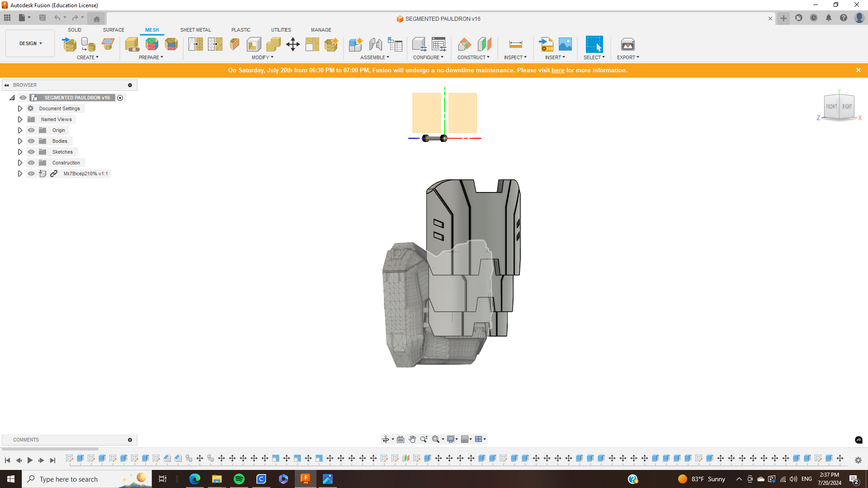Hide the Mk7Bicep210% v1:1 component
The width and height of the screenshot is (868, 488).
[x=31, y=174]
